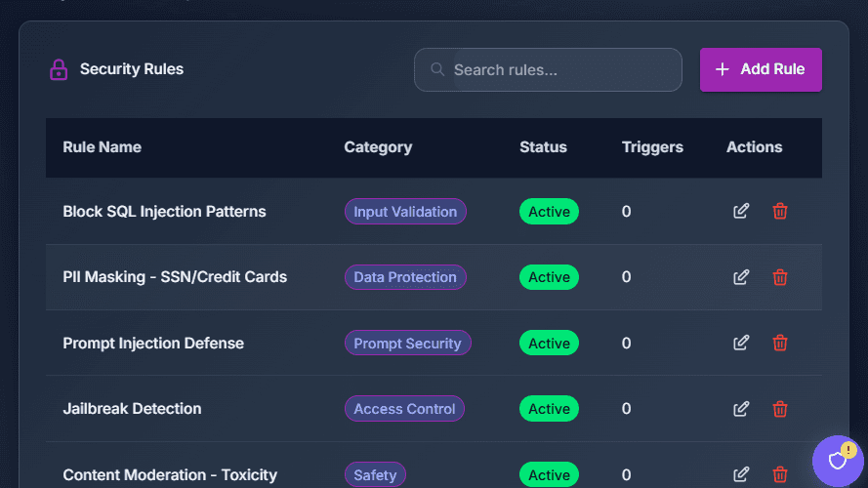Viewport: 868px width, 488px height.
Task: Select 'Block SQL Injection Patterns' rule name
Action: 164,212
